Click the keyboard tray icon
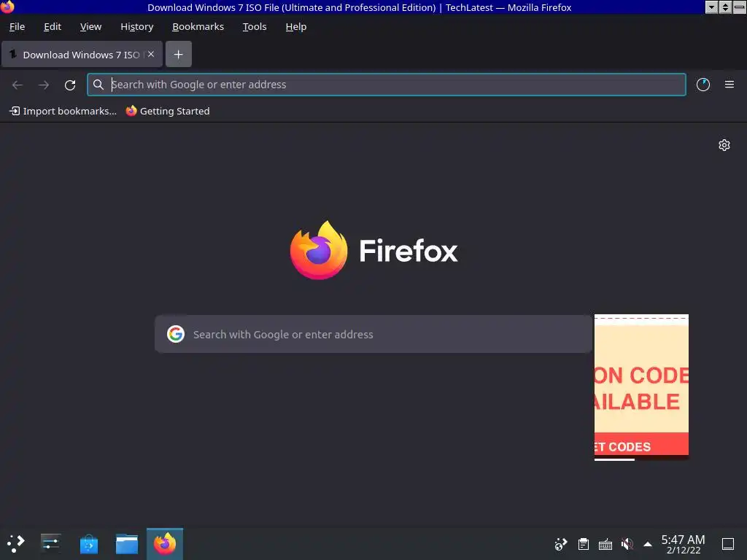 pos(605,544)
